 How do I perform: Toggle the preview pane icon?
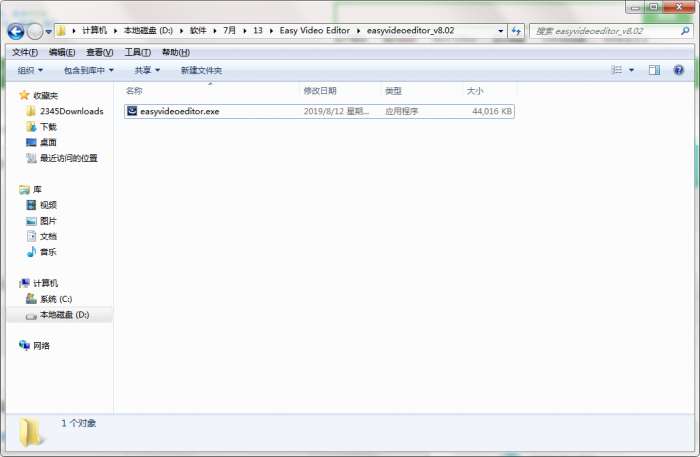tap(654, 70)
